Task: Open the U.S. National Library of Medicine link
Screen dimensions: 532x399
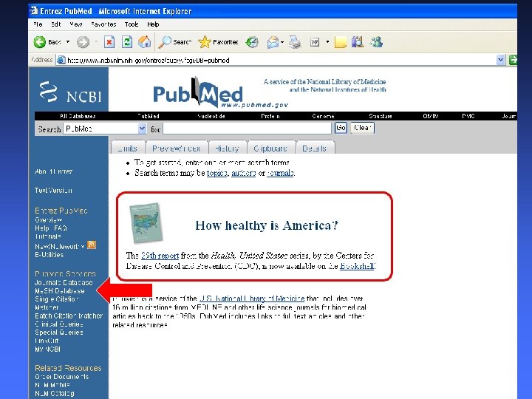Action: point(252,299)
